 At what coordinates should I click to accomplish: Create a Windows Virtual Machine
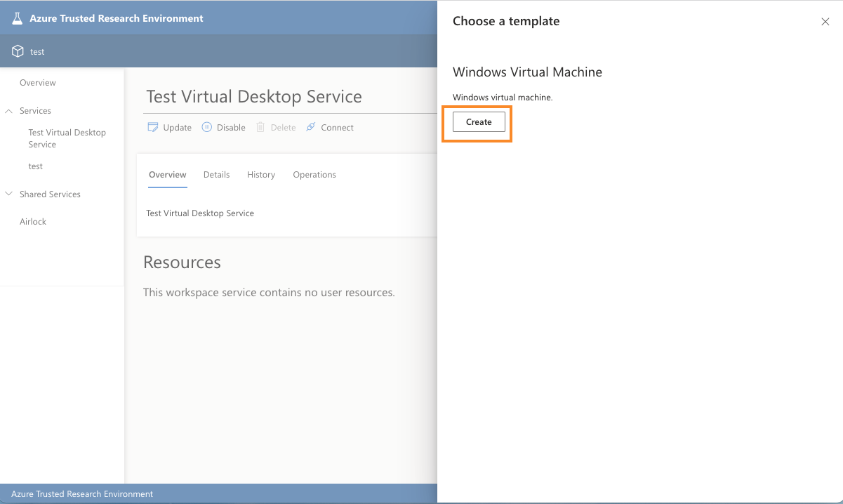tap(478, 121)
